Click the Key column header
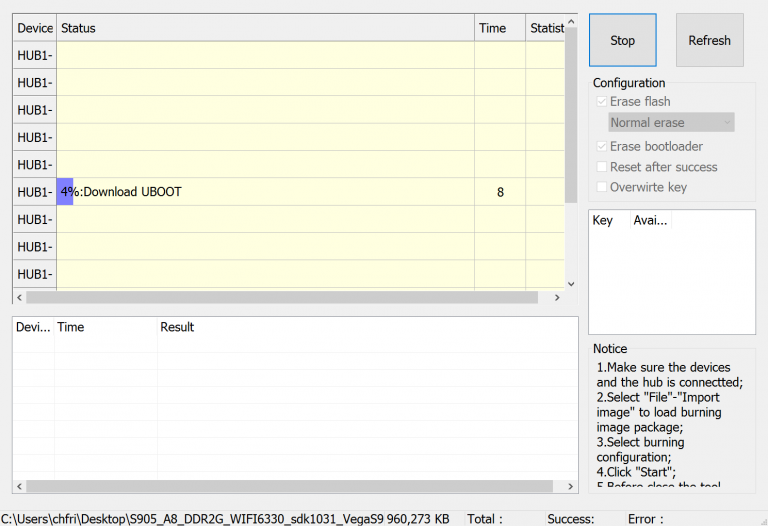Viewport: 768px width, 526px height. (x=609, y=220)
